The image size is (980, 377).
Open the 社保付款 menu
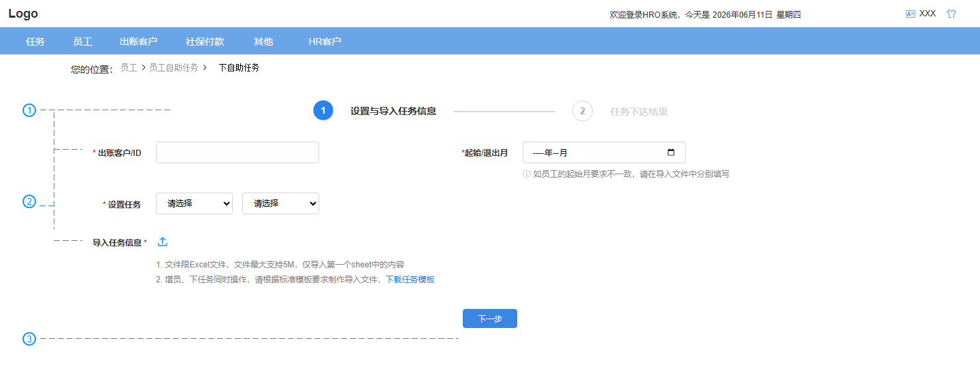tap(205, 42)
